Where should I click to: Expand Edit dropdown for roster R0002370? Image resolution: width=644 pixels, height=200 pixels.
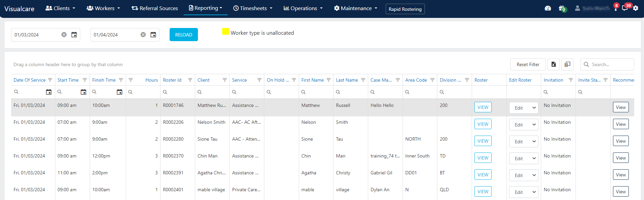click(524, 159)
